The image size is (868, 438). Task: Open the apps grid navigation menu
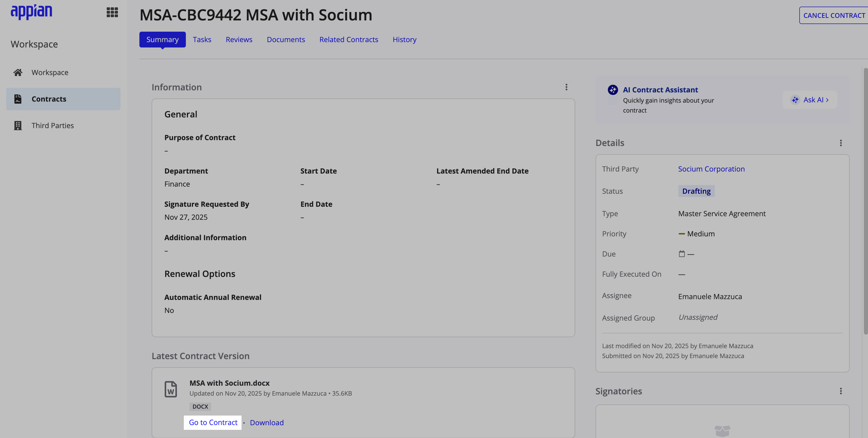[x=112, y=13]
